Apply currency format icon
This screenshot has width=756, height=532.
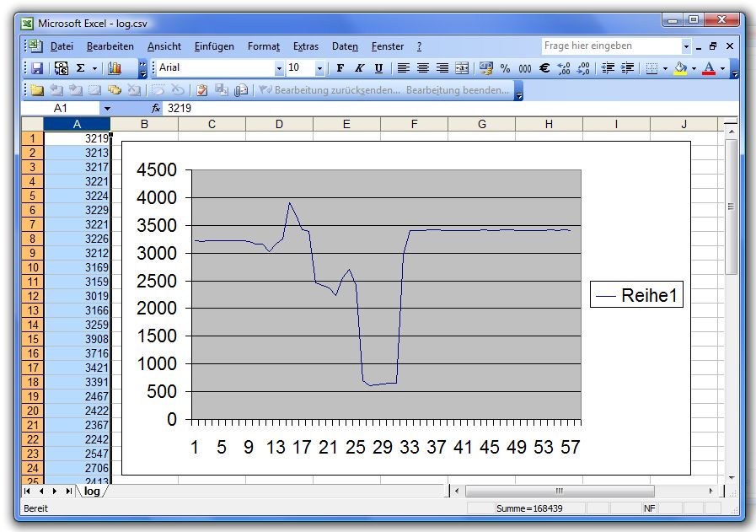[x=486, y=68]
